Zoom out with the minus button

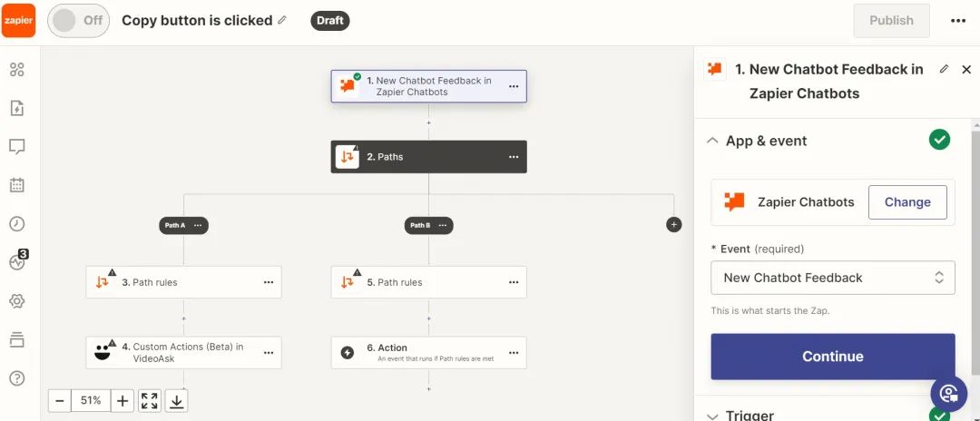pos(59,400)
